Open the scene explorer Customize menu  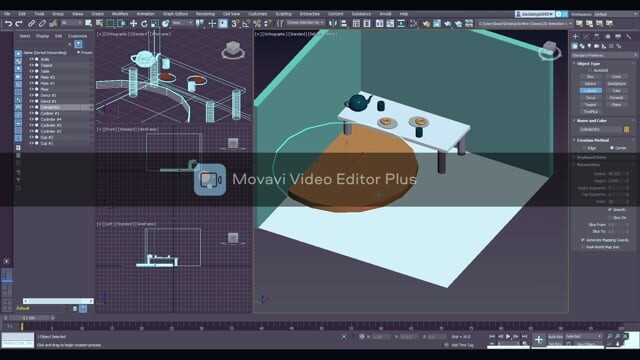78,36
